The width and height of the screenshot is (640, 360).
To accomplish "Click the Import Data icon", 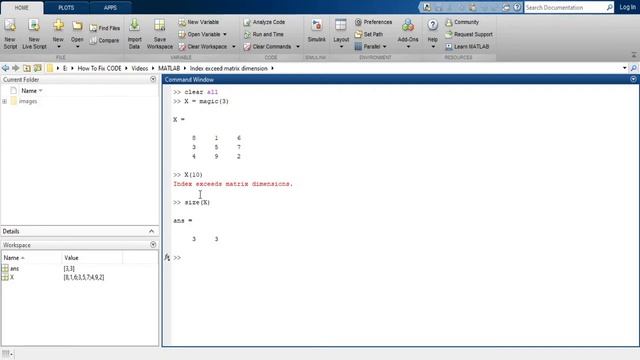I will 134,25.
